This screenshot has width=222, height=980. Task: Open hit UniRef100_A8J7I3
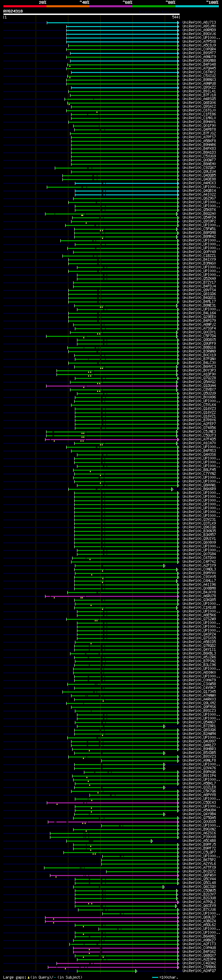[199, 23]
